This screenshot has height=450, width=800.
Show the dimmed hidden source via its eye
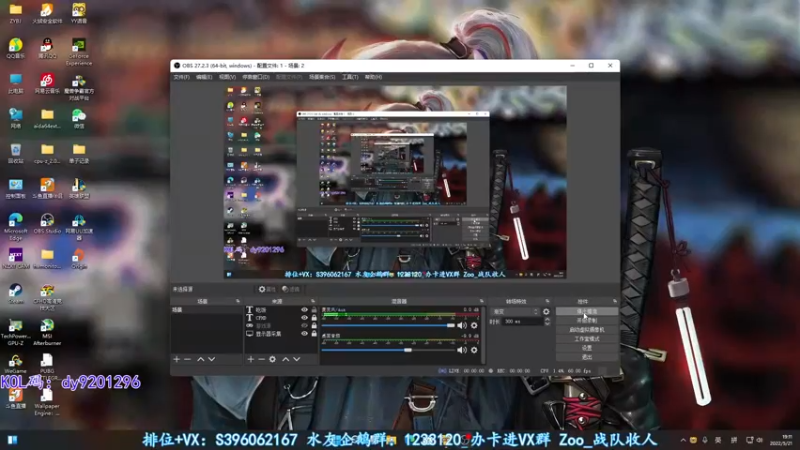point(304,326)
